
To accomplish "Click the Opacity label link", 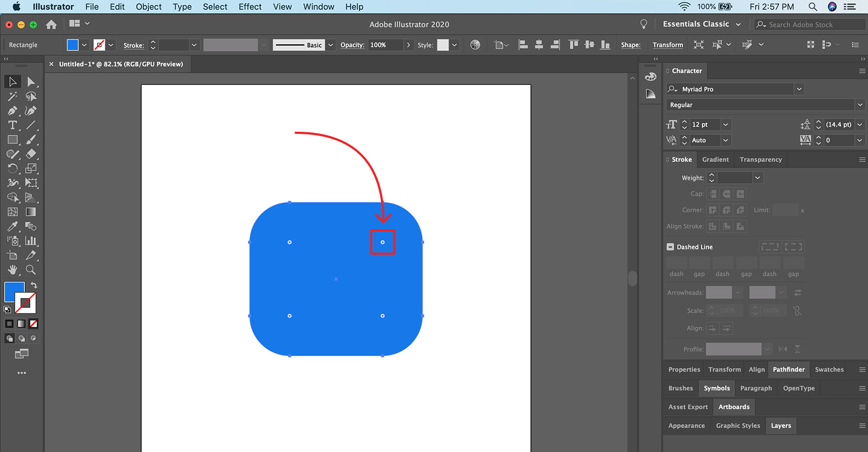I will pos(352,45).
